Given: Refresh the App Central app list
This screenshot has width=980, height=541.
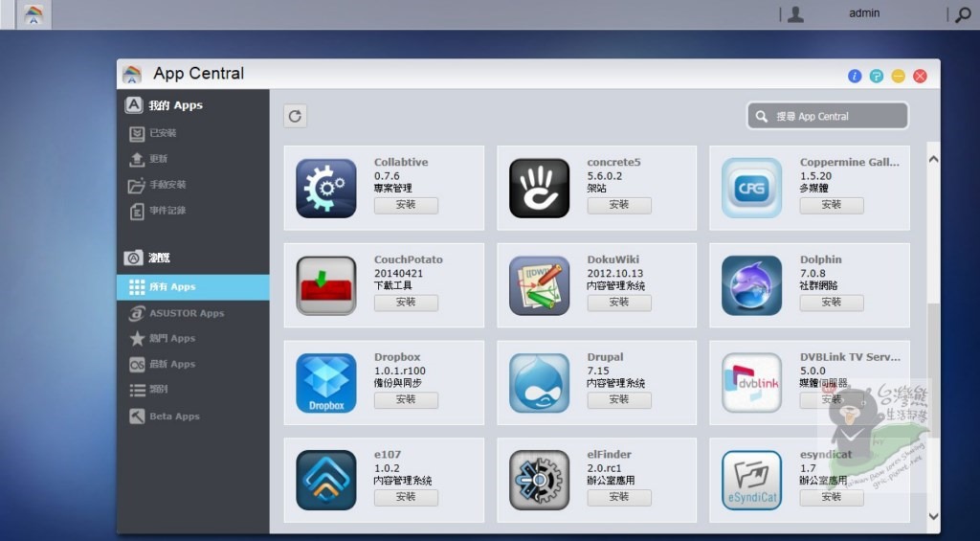Looking at the screenshot, I should click(x=295, y=116).
